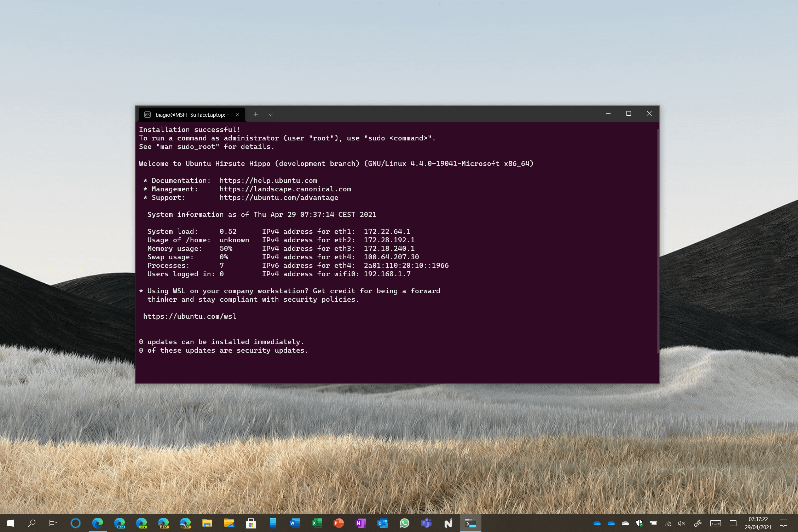Click the IPv6 address 2a01:110:20:10::1966
The width and height of the screenshot is (798, 532).
pyautogui.click(x=406, y=265)
